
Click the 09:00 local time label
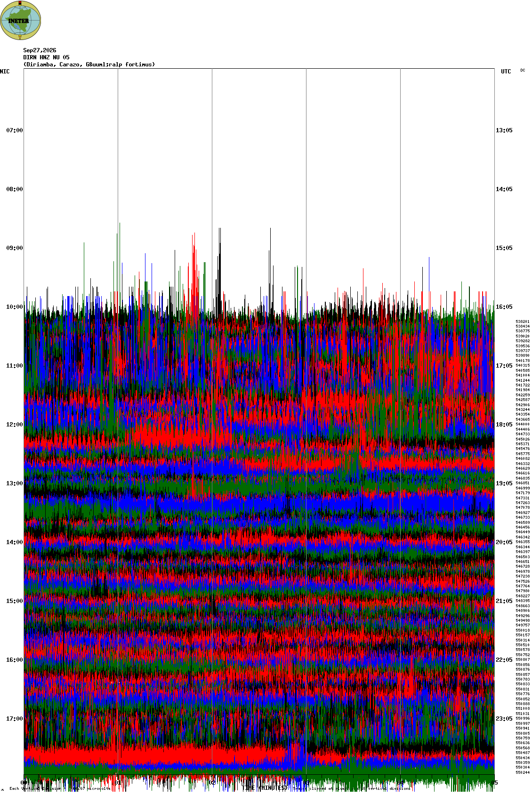coord(15,248)
